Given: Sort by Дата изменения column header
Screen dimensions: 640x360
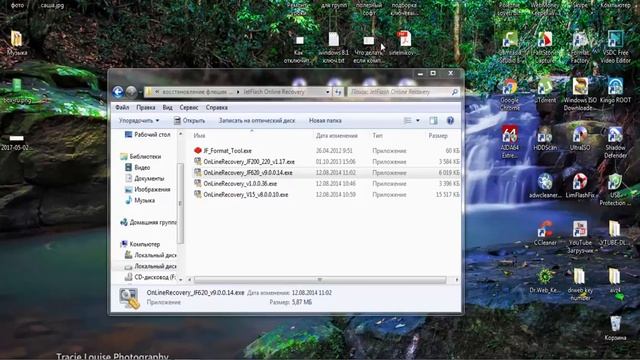Looking at the screenshot, I should coord(337,136).
